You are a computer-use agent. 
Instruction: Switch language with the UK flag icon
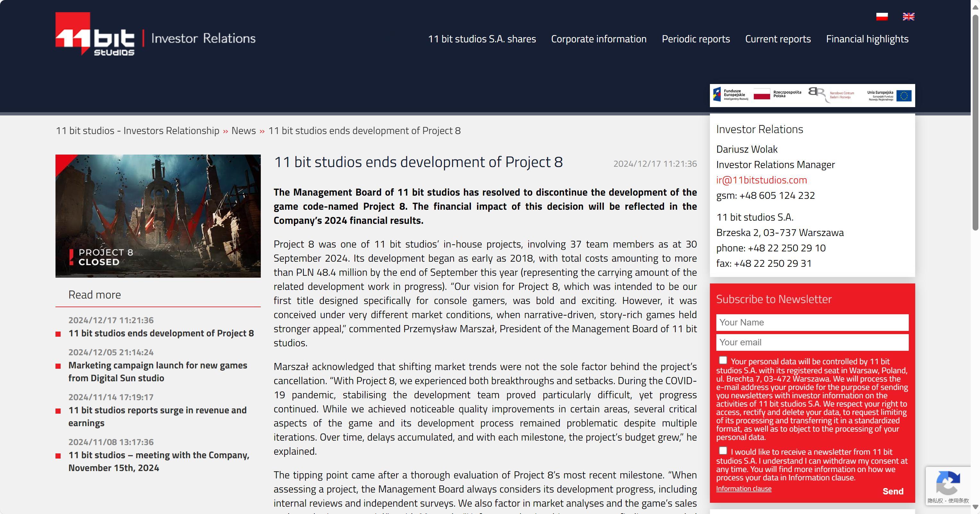[908, 16]
